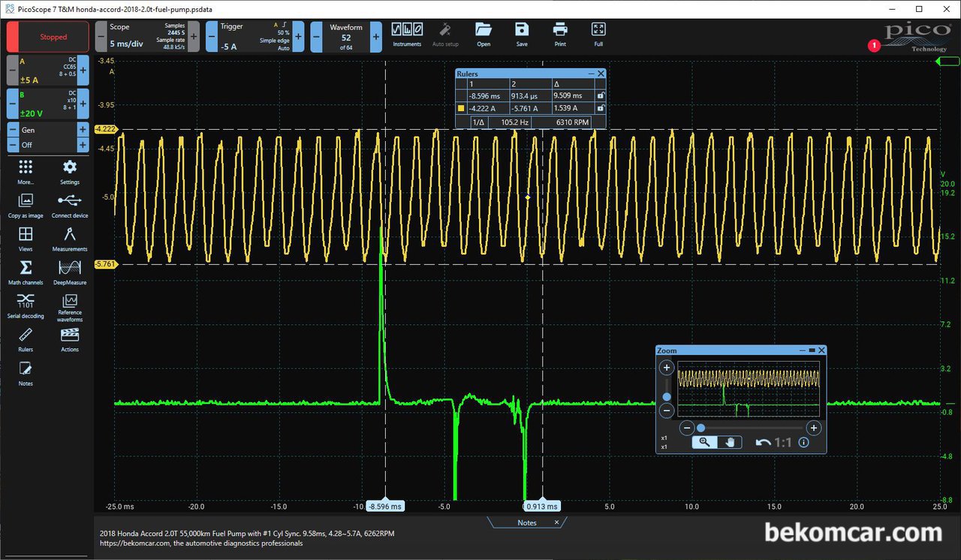Screen dimensions: 961x560
Task: Undo last zoom in Zoom panel
Action: point(764,443)
